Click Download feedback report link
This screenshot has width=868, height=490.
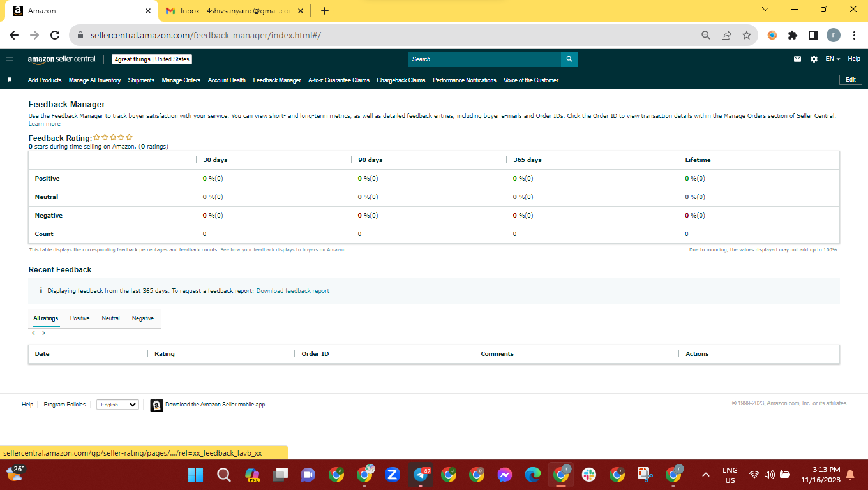pyautogui.click(x=293, y=291)
